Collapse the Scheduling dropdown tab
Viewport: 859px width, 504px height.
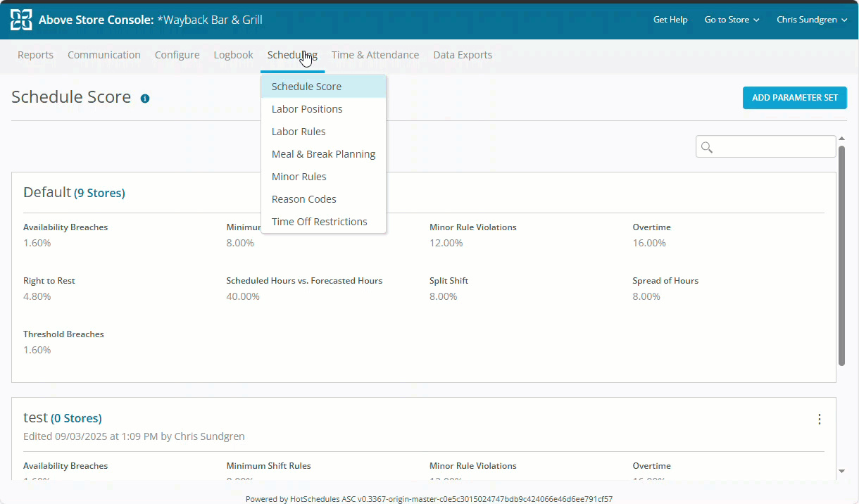(x=291, y=55)
